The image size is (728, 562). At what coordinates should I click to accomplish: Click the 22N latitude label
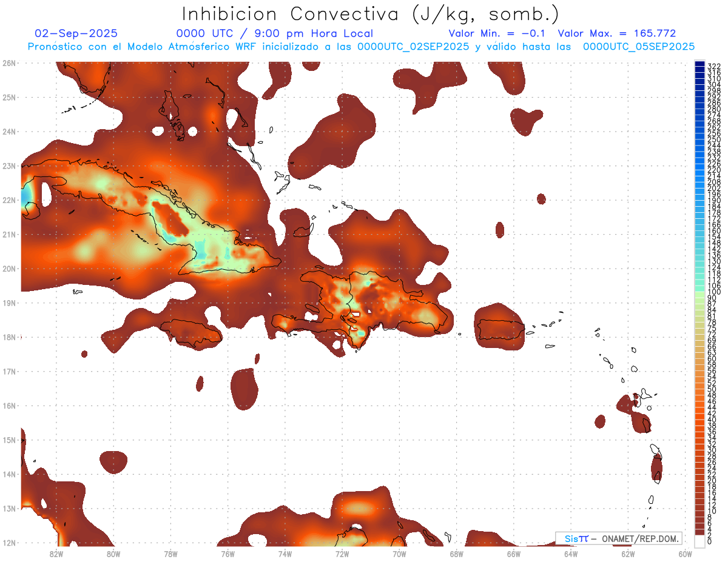pos(9,200)
